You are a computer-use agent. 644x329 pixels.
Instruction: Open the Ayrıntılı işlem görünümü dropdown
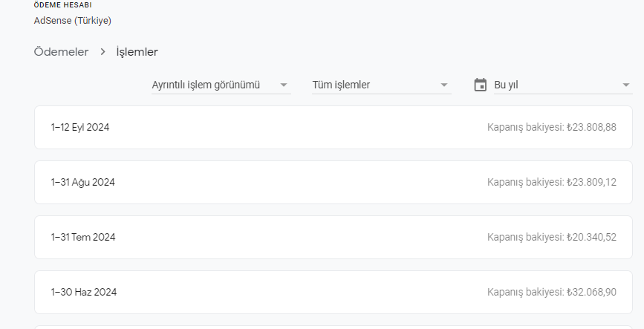click(x=221, y=85)
